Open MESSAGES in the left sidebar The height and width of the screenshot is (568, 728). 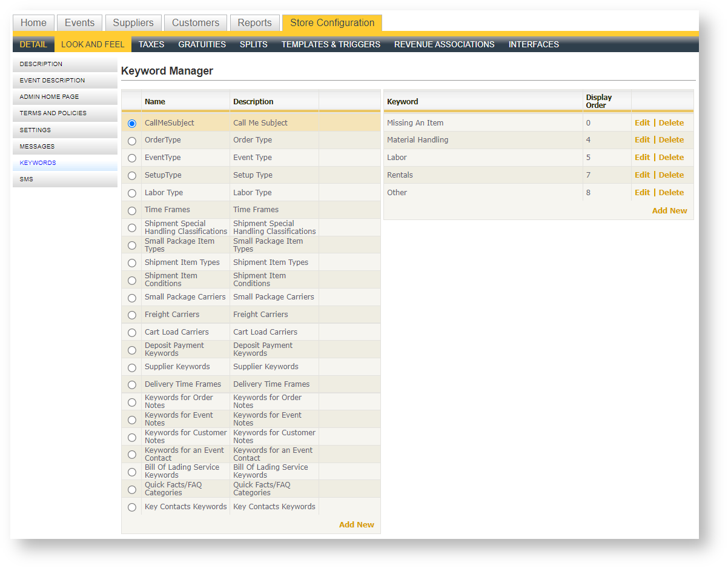(x=37, y=147)
